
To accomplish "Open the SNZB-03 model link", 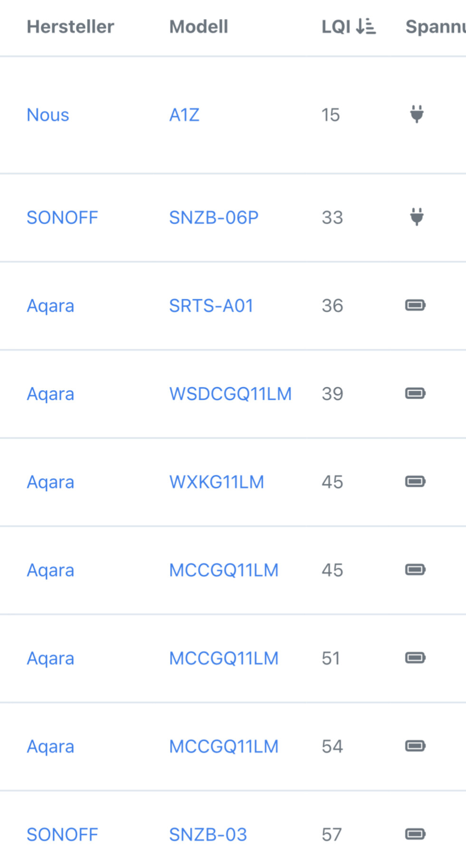I will (208, 835).
